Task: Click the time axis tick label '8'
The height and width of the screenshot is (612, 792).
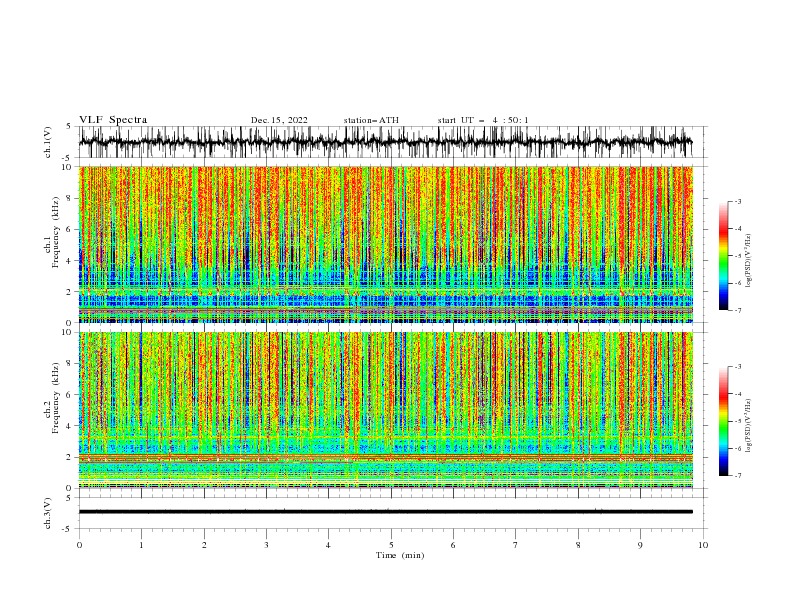Action: [578, 545]
